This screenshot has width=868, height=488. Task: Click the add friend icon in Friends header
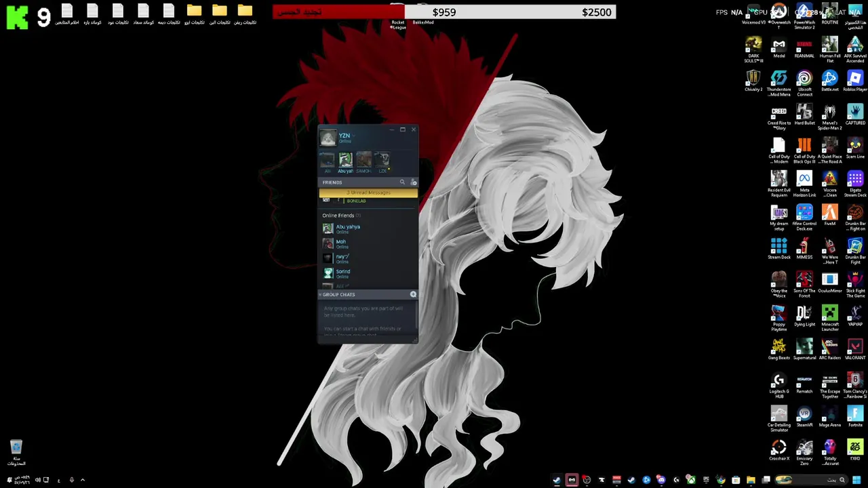(x=414, y=182)
